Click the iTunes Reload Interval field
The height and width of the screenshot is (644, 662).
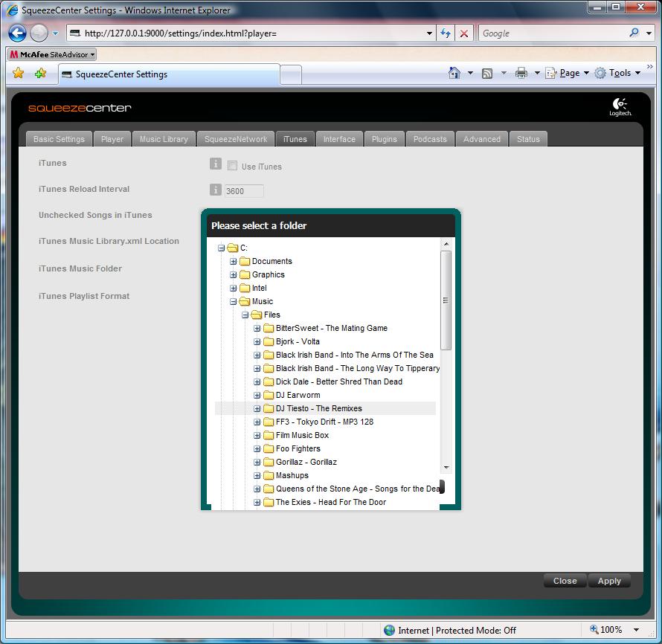(x=244, y=191)
